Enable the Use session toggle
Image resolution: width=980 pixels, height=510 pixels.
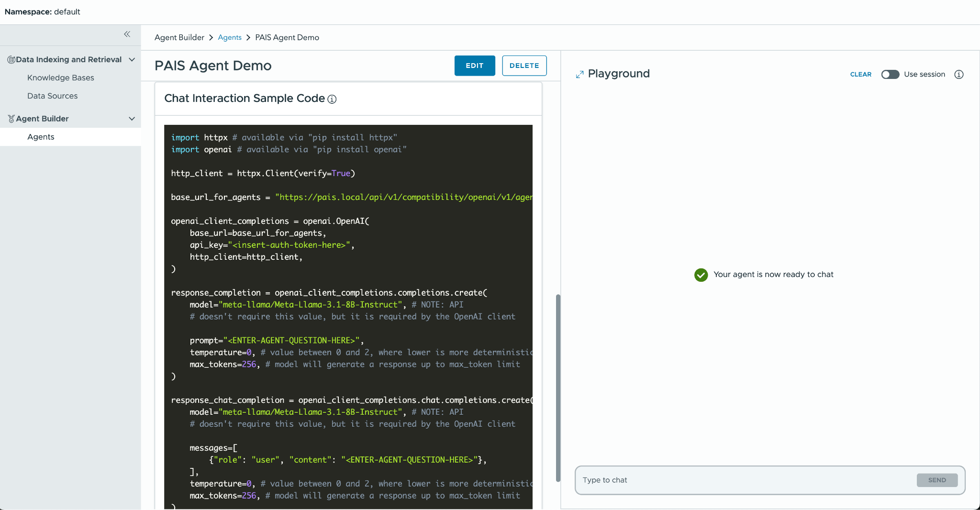pyautogui.click(x=890, y=75)
